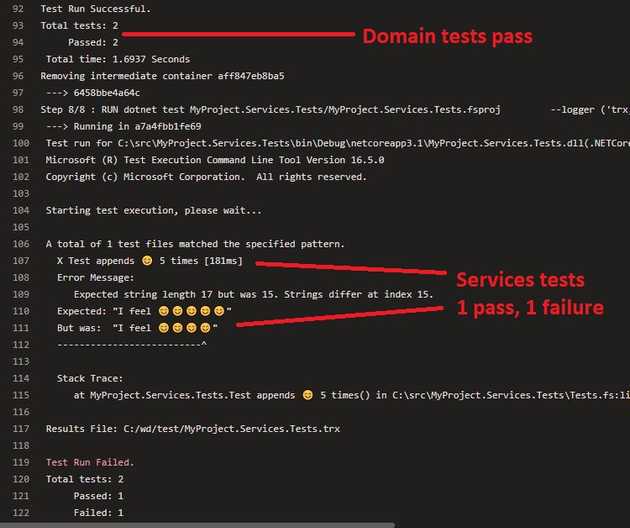The image size is (630, 528).
Task: Click the X failure mark before Test appends
Action: click(x=61, y=261)
